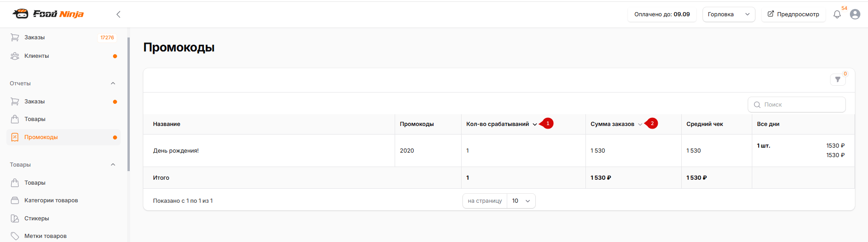868x242 pixels.
Task: Open the user profile avatar
Action: [x=855, y=14]
